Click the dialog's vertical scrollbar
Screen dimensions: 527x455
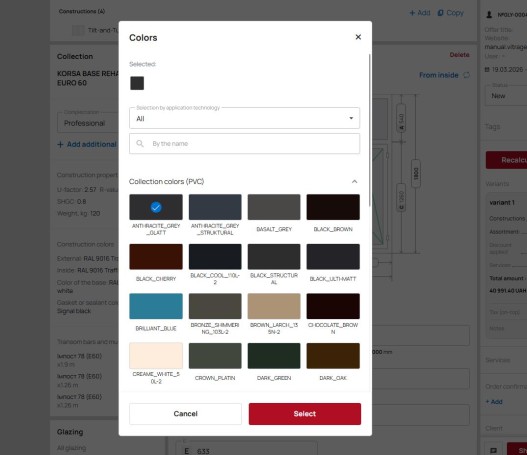tap(370, 130)
